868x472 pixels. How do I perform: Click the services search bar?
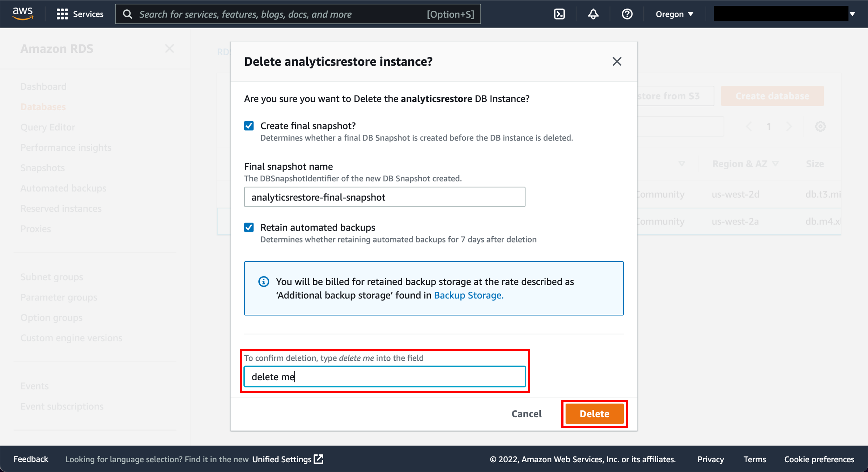298,14
